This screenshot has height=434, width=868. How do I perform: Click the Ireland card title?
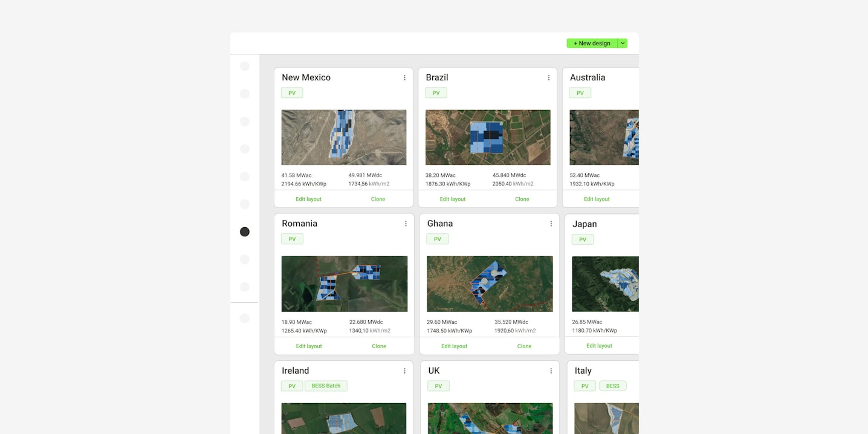[295, 371]
